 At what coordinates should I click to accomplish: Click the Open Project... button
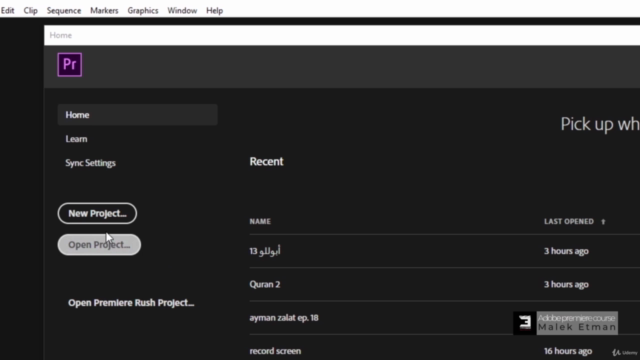(x=99, y=244)
